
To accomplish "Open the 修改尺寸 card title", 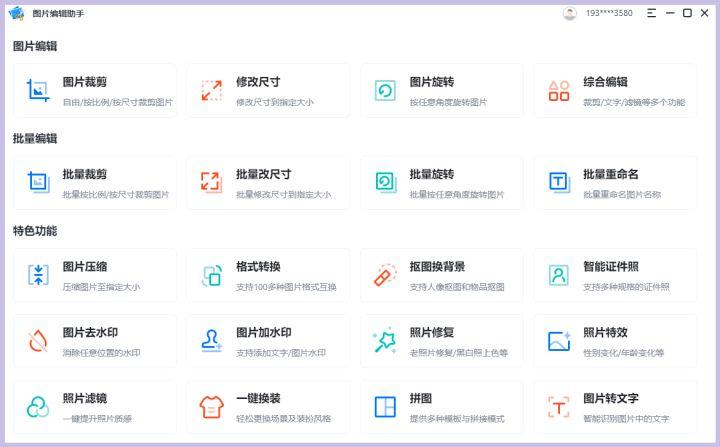I will pyautogui.click(x=258, y=82).
